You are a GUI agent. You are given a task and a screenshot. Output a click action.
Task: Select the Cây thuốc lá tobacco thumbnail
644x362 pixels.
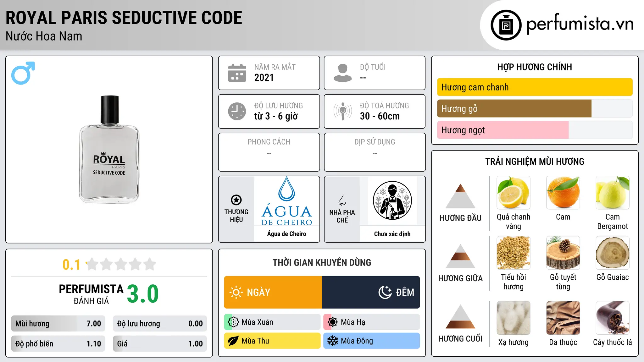click(x=613, y=318)
